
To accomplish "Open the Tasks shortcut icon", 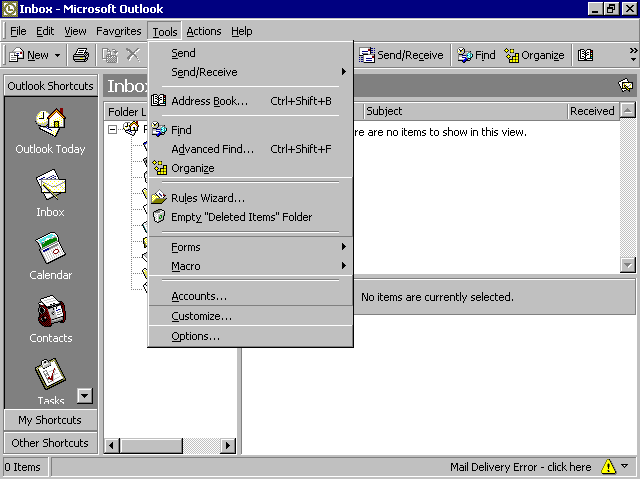I will point(51,373).
